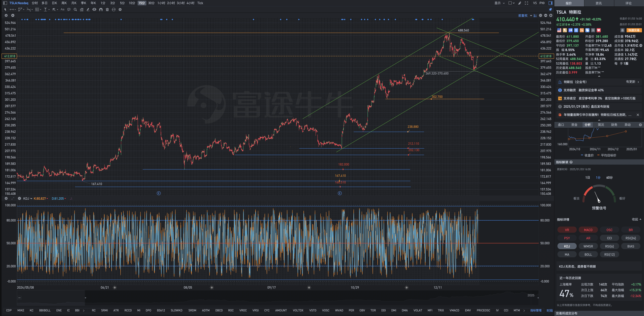Open the 资讯 news tab
Image resolution: width=644 pixels, height=316 pixels.
tap(599, 3)
